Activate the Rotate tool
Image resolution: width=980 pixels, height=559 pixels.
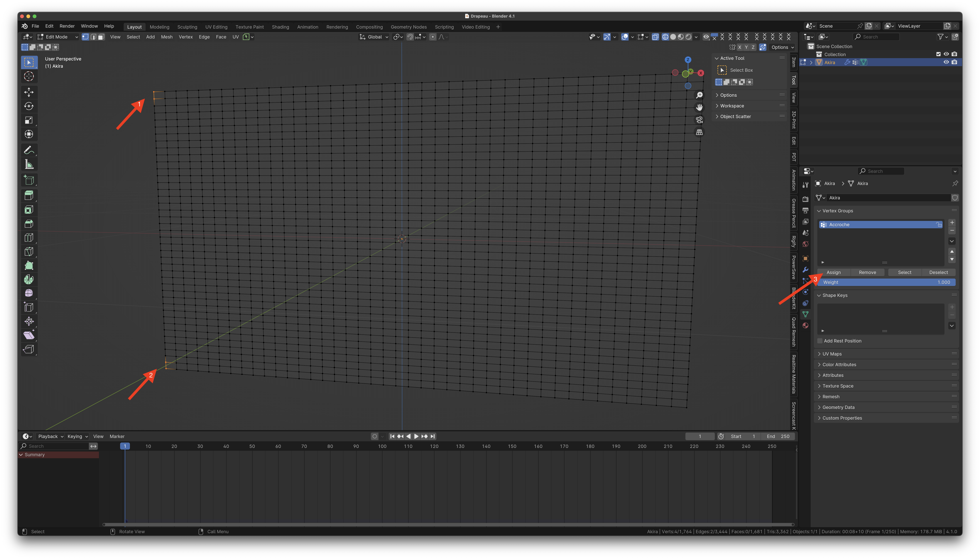pyautogui.click(x=29, y=106)
